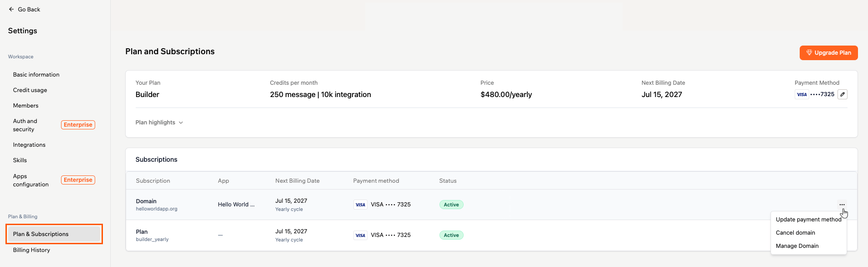Click the VISA card icon in the Plan row
Viewport: 868px width, 267px height.
pos(360,235)
